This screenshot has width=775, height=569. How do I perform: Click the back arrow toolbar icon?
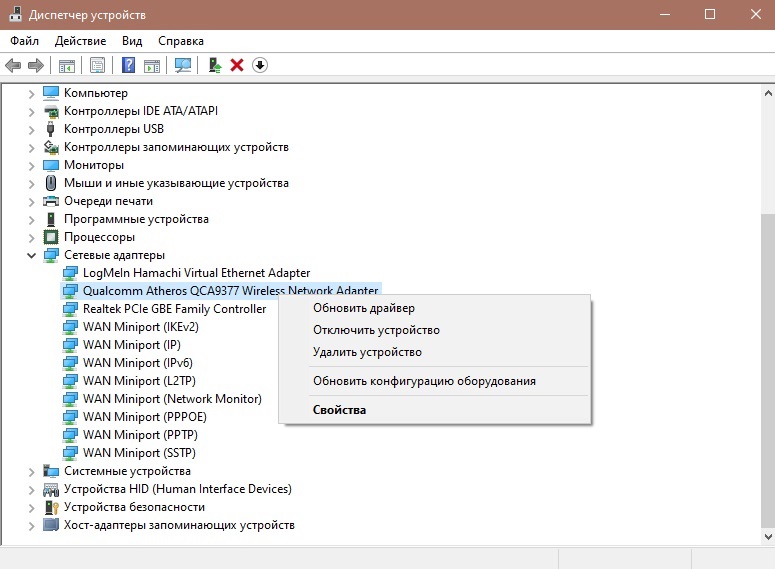coord(13,65)
